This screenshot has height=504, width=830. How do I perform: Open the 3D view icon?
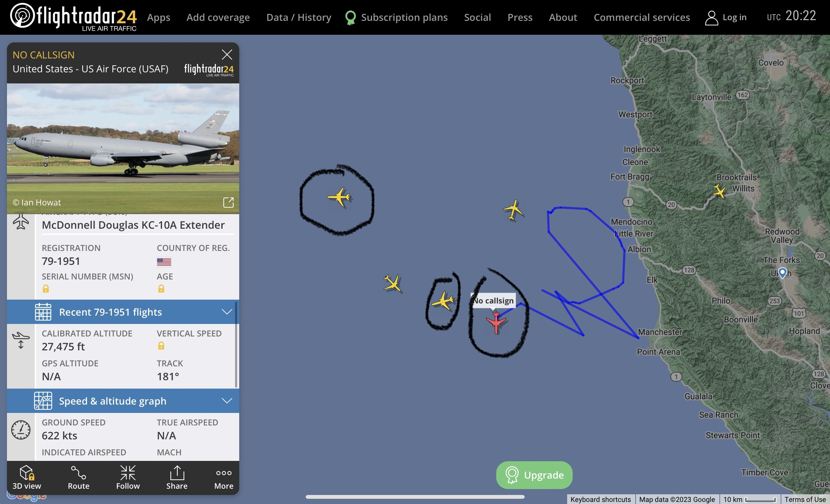[27, 473]
